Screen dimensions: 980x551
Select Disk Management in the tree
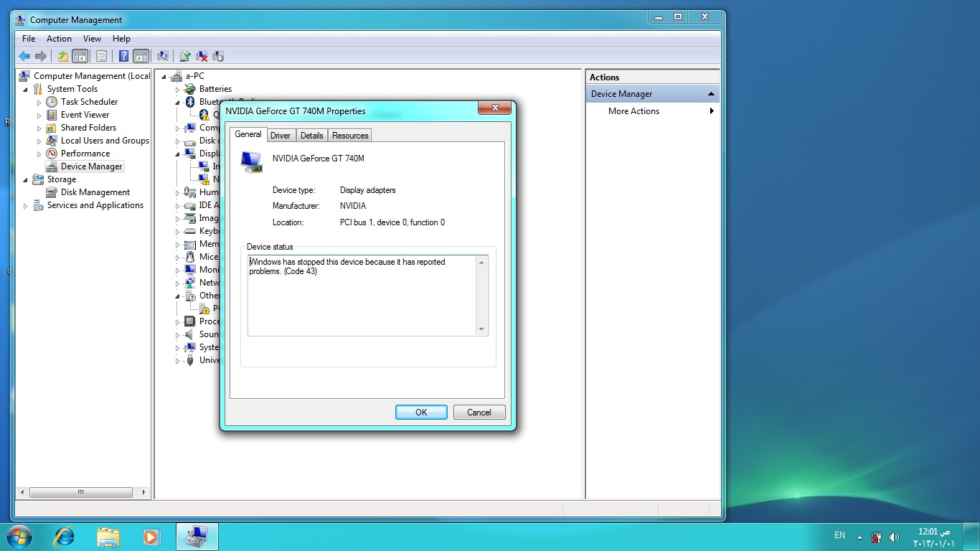point(95,192)
